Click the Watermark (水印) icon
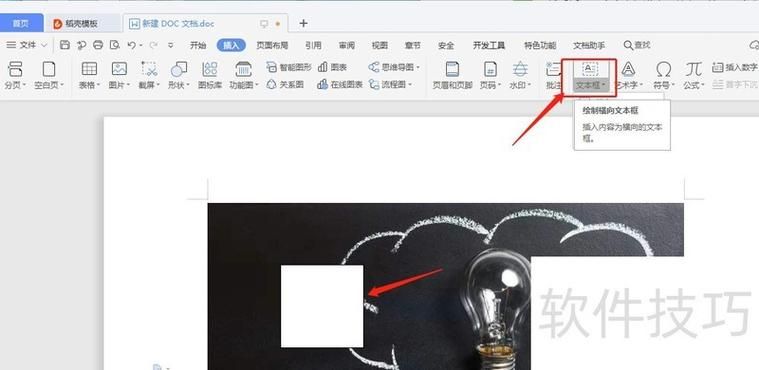 click(x=520, y=69)
